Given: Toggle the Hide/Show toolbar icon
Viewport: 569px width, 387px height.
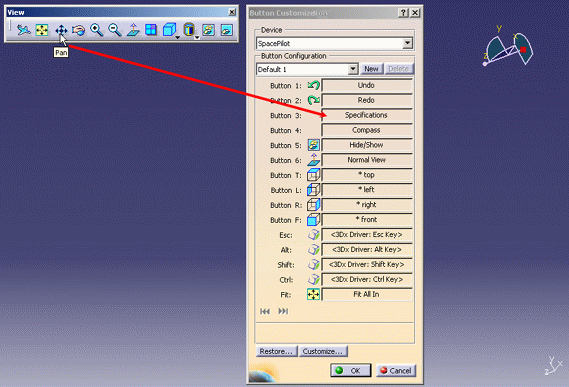Looking at the screenshot, I should pos(209,30).
